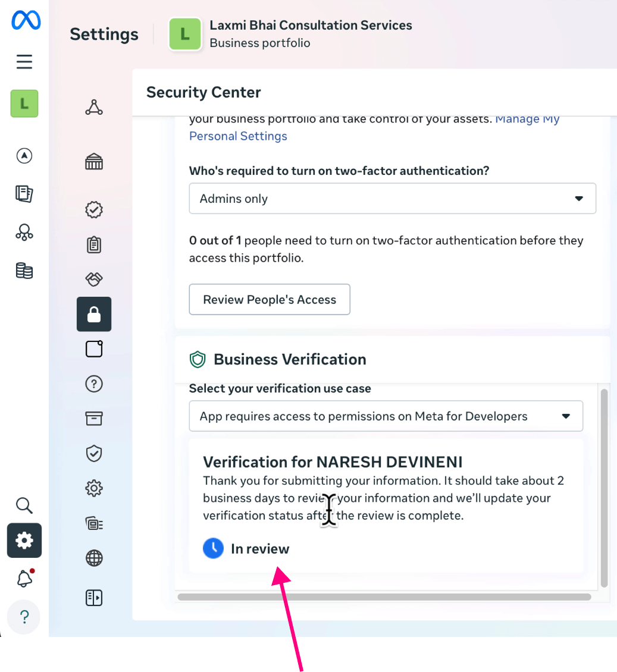Click the In review status text
617x672 pixels.
coord(260,549)
